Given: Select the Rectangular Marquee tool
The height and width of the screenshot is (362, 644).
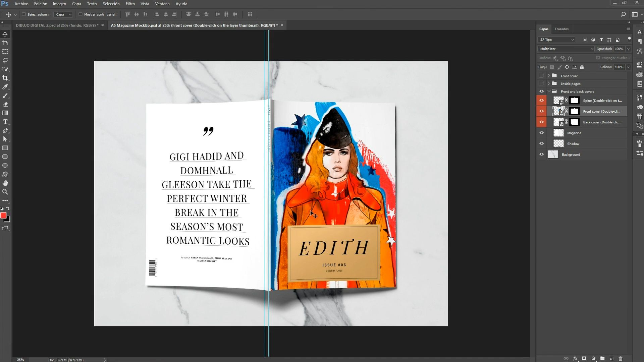Looking at the screenshot, I should 5,52.
